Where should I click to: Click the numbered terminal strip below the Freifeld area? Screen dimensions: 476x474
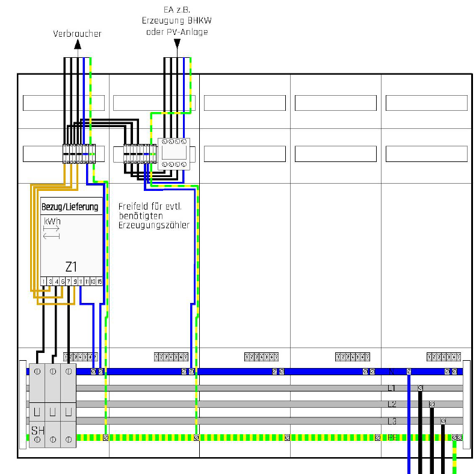pos(172,357)
